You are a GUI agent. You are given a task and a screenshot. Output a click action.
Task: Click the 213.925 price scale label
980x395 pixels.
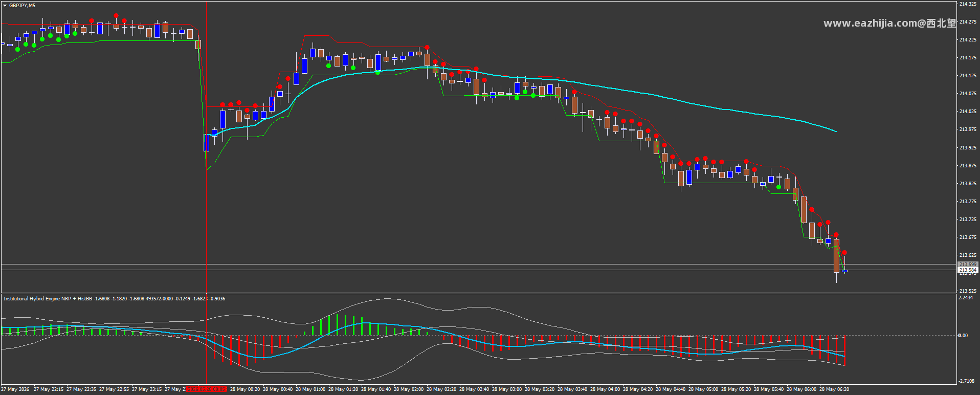coord(968,148)
